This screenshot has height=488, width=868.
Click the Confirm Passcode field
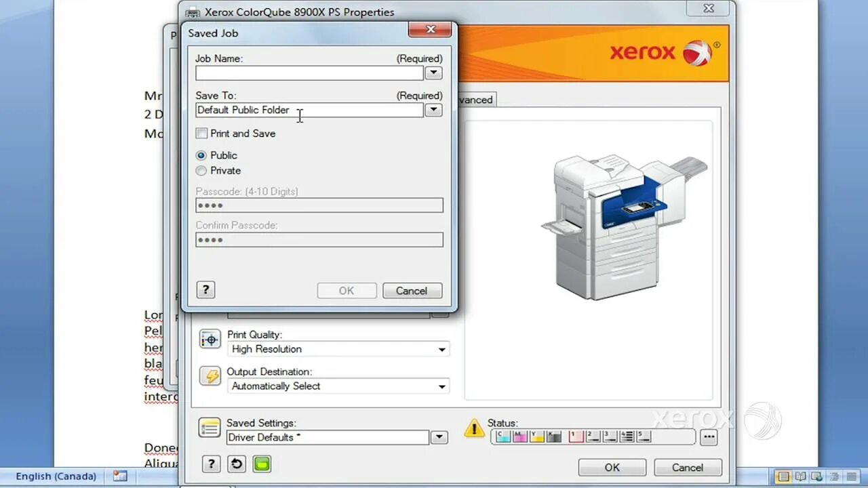pyautogui.click(x=319, y=239)
